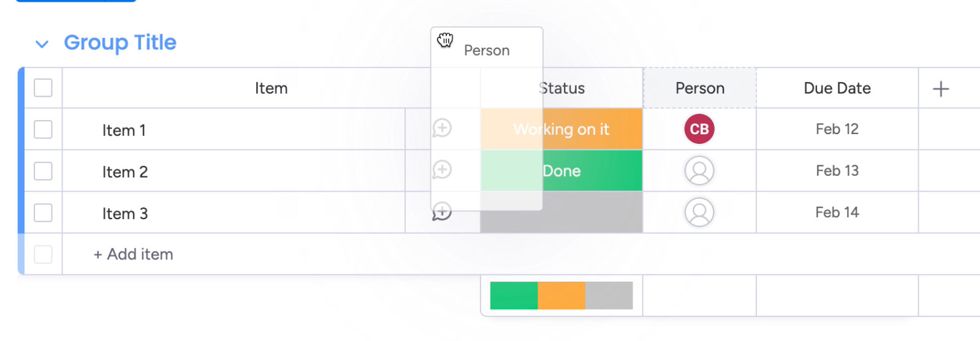Click the Person column header
Viewport: 980px width, 341px height.
(x=699, y=88)
